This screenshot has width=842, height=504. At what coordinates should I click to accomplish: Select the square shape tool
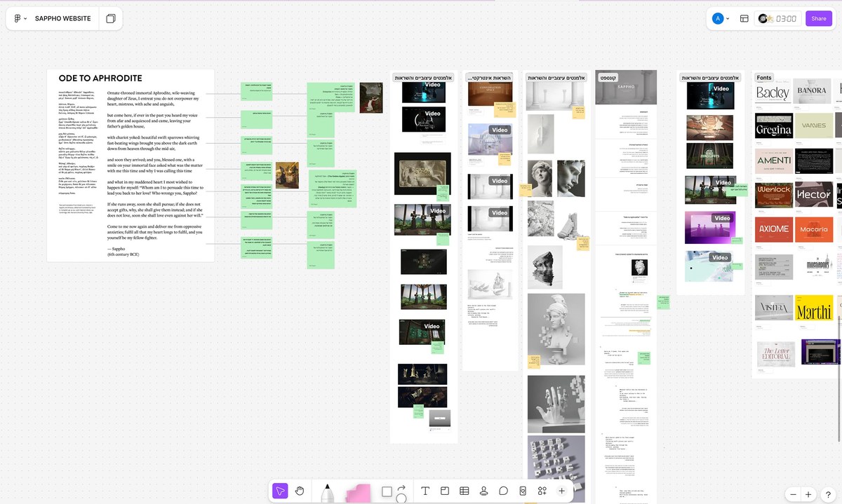[x=387, y=492]
